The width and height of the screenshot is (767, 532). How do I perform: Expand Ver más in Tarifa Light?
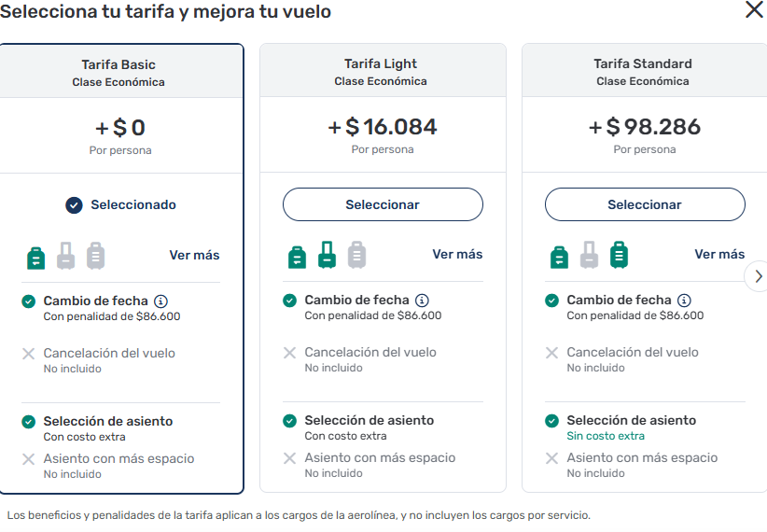point(457,254)
